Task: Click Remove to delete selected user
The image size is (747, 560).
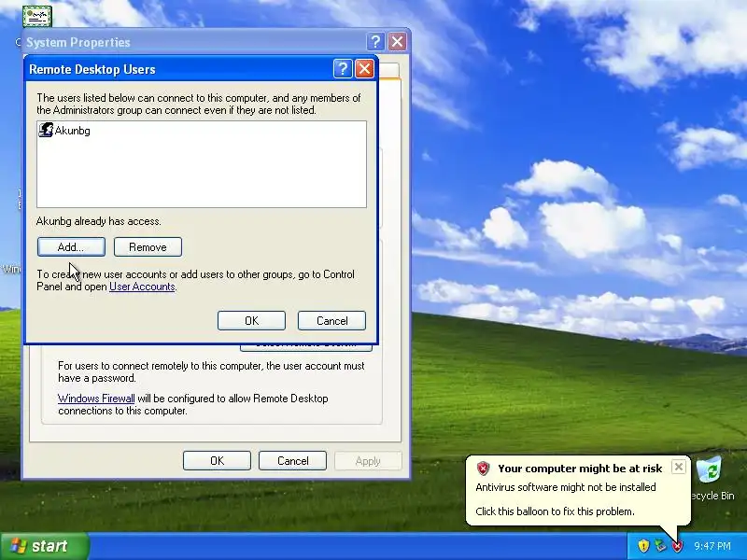Action: [148, 247]
